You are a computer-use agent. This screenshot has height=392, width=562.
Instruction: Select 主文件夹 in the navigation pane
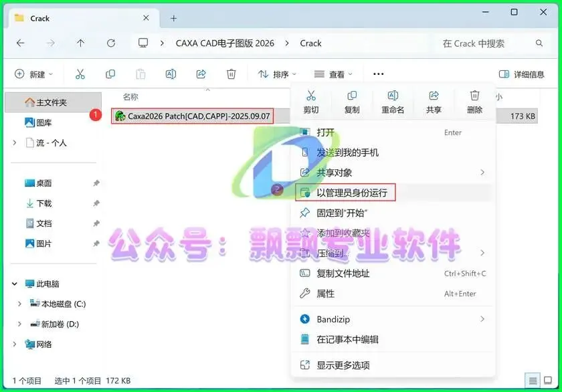pyautogui.click(x=53, y=102)
